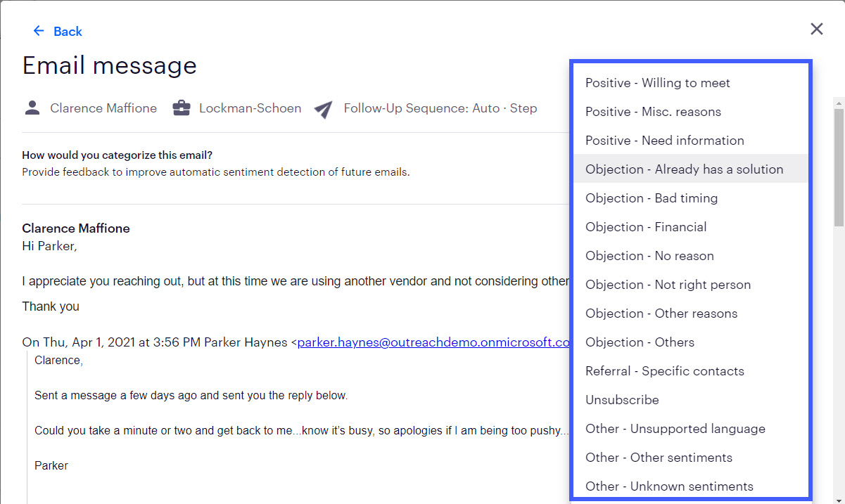
Task: Open the parker.haynes email address link
Action: tap(433, 342)
